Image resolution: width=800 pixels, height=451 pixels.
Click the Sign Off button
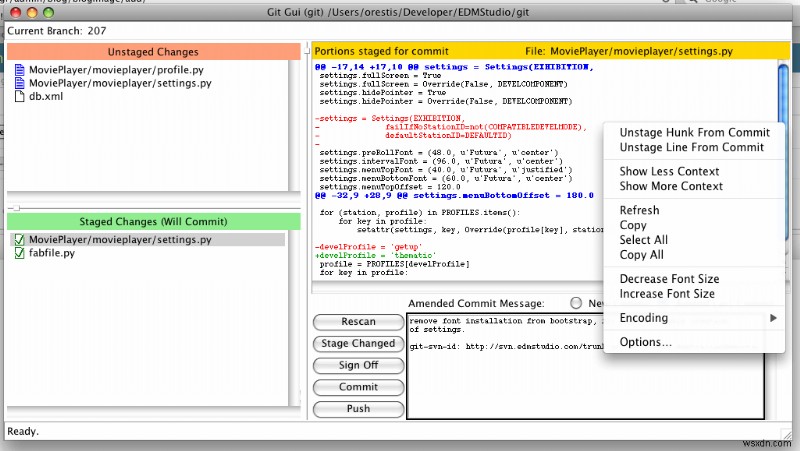[358, 365]
